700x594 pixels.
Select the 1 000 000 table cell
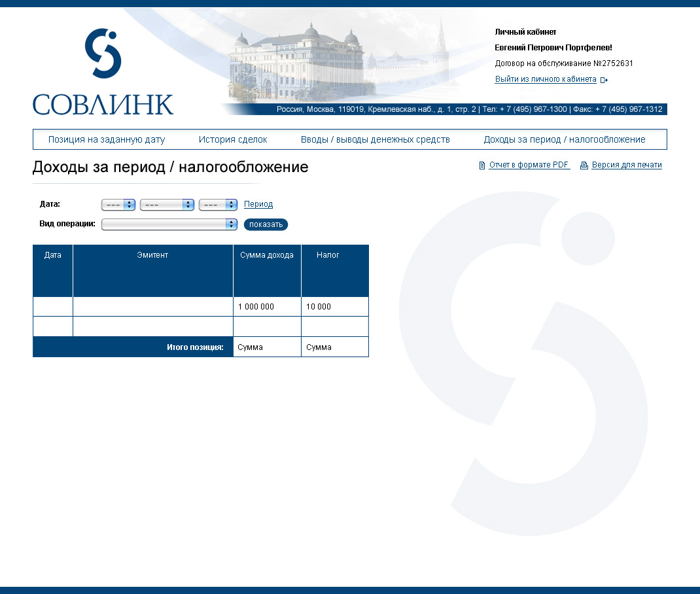point(267,307)
